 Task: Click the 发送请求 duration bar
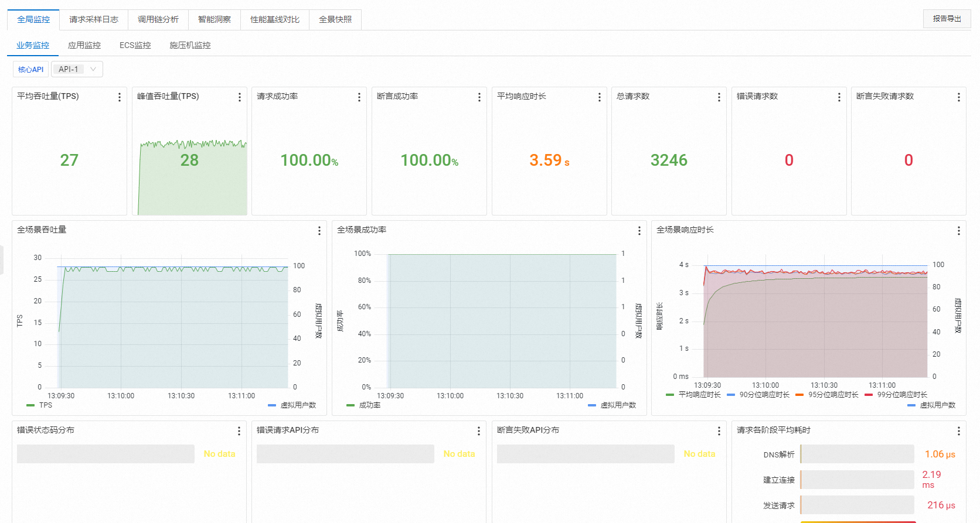click(x=857, y=505)
